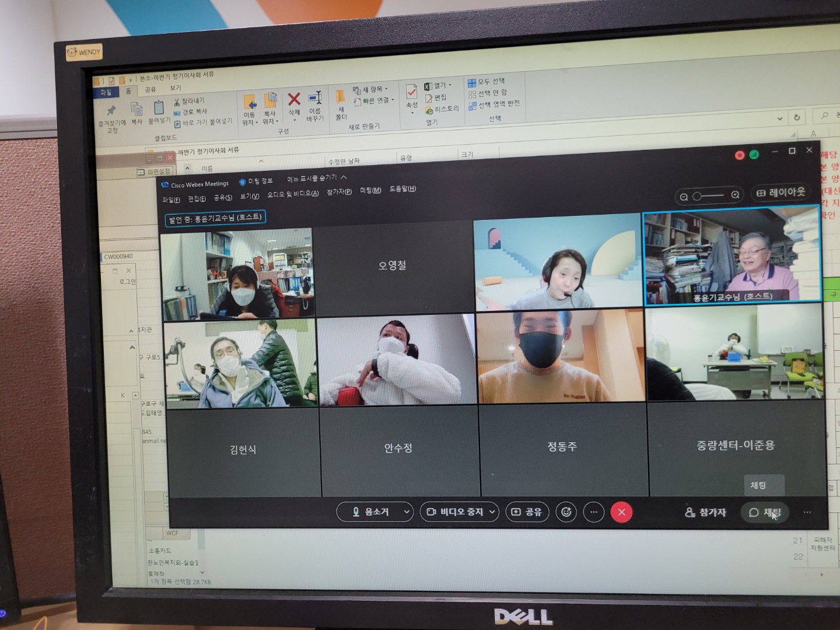The image size is (840, 630).
Task: Open Webex 미팅(M) menu
Action: click(370, 190)
